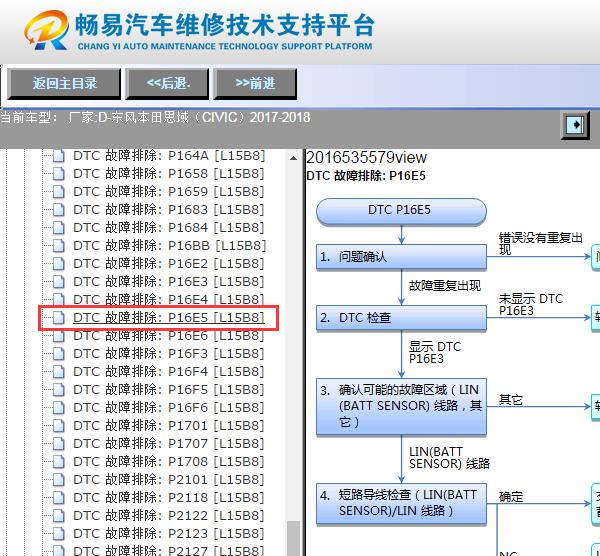The image size is (600, 556).
Task: Open DTC 故障排除: P2123 [L15B8]
Action: 169,533
